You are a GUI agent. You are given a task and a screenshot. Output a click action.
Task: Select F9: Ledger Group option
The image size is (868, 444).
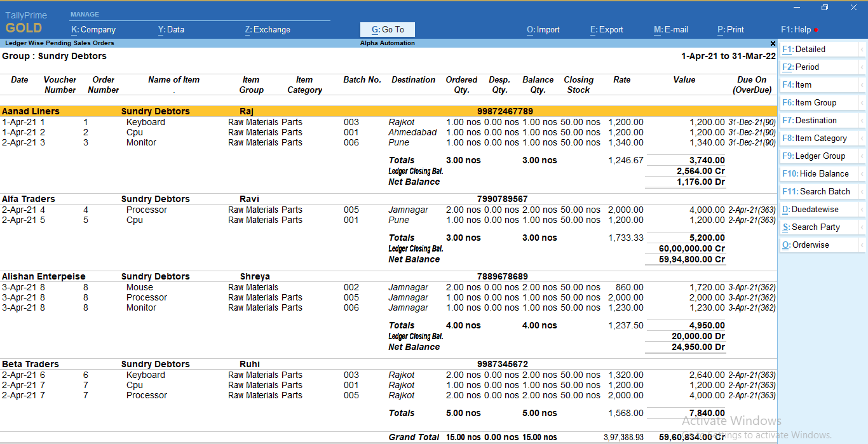pos(818,156)
